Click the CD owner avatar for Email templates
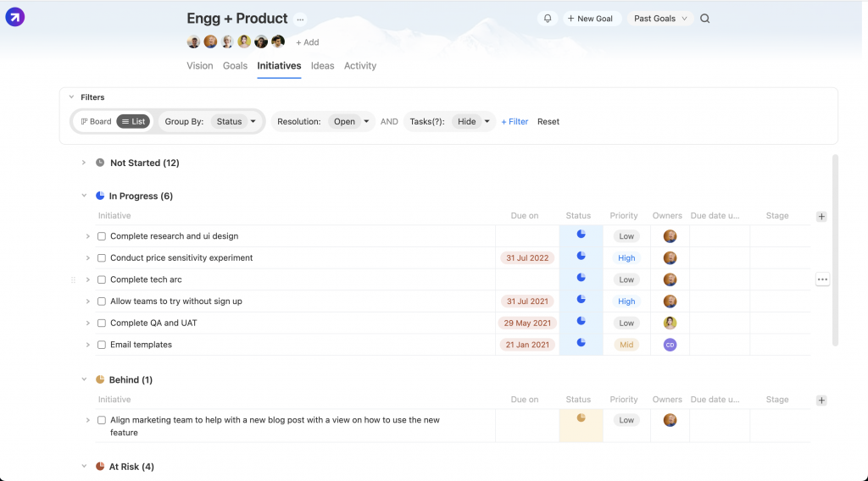This screenshot has height=481, width=868. click(670, 345)
